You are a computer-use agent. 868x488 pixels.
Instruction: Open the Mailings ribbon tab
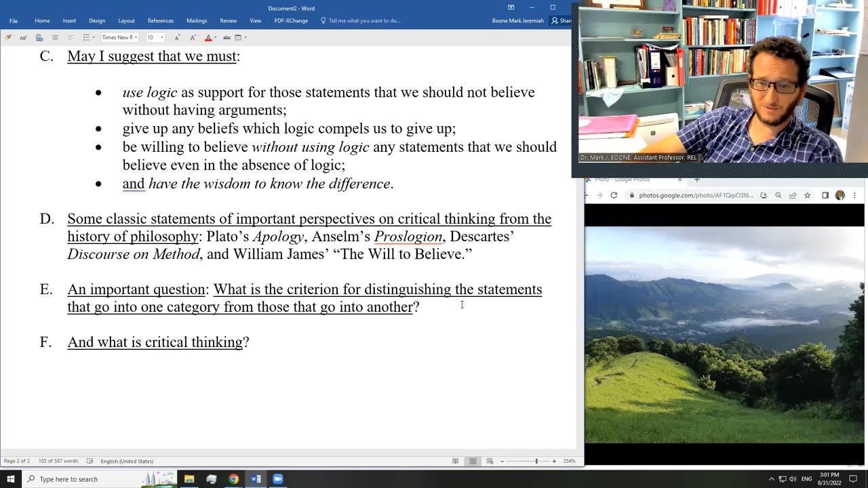[197, 20]
